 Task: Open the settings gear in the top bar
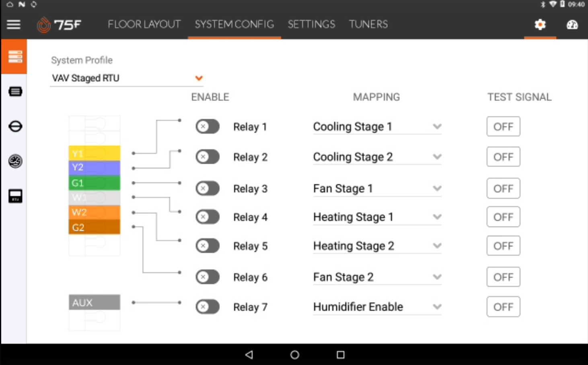pos(540,25)
